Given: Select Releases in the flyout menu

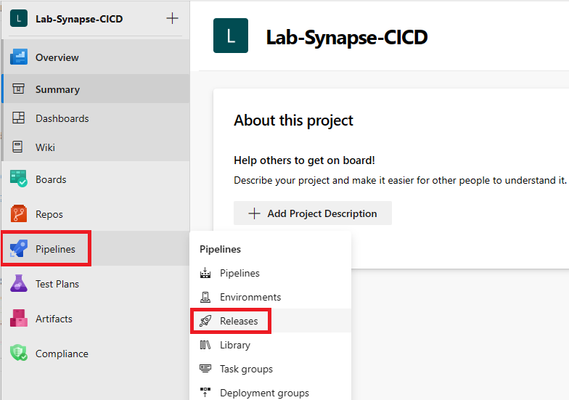Looking at the screenshot, I should (x=239, y=321).
